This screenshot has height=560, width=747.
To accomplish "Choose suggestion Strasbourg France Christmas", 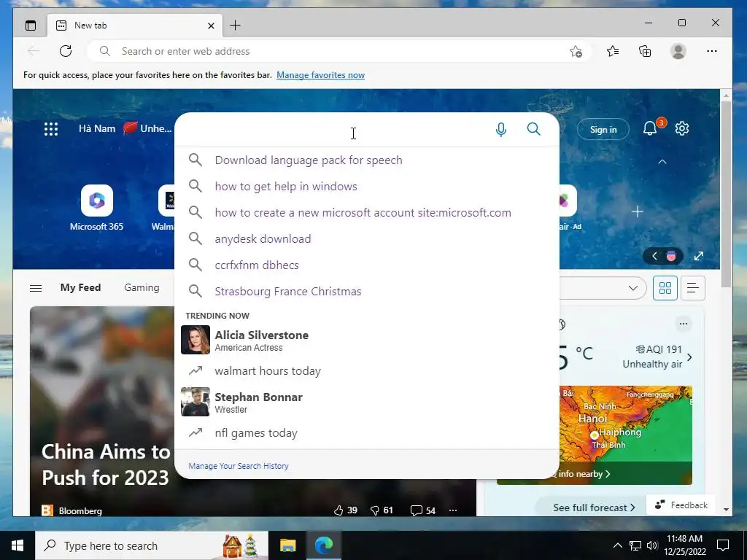I will coord(367,291).
